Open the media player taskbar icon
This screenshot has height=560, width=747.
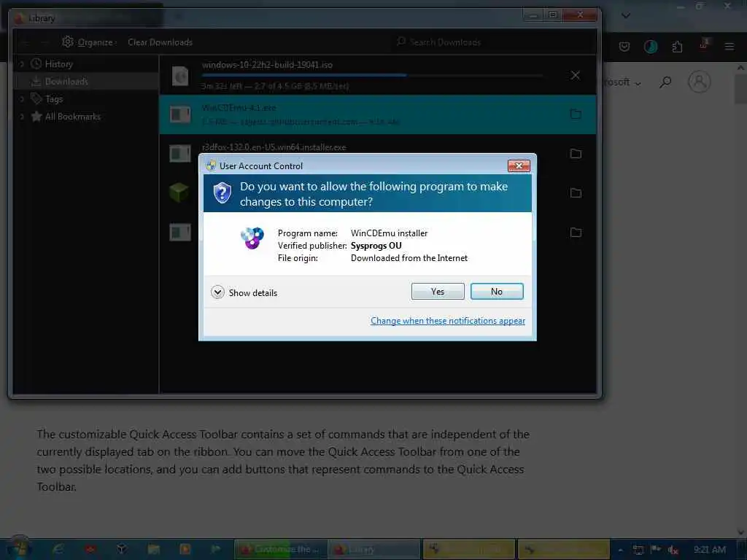coord(185,549)
